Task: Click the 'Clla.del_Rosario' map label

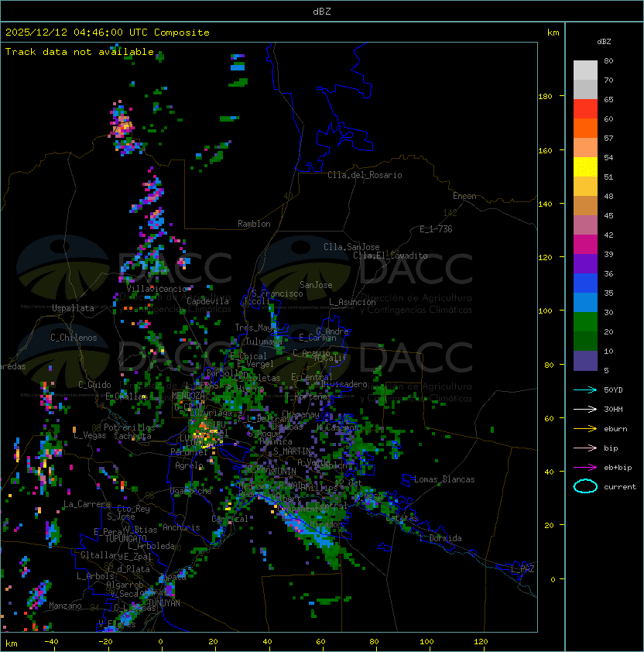Action: (x=365, y=175)
